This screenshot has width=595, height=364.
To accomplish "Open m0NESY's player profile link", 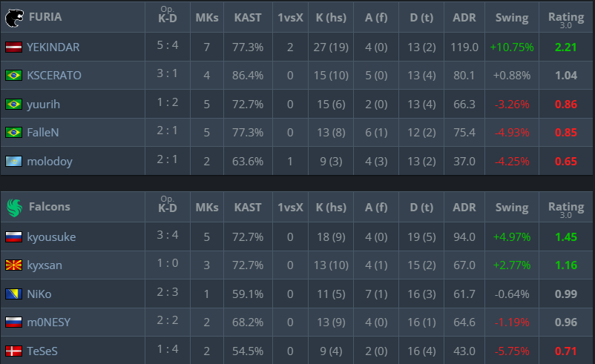I will click(x=47, y=323).
